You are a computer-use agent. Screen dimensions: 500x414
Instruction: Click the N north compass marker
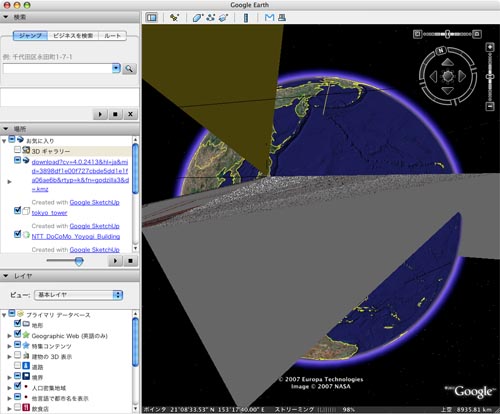(441, 51)
